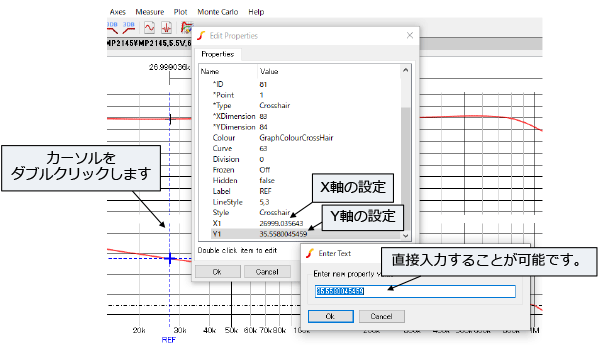Click the cursor marker on upper curve

pyautogui.click(x=170, y=119)
